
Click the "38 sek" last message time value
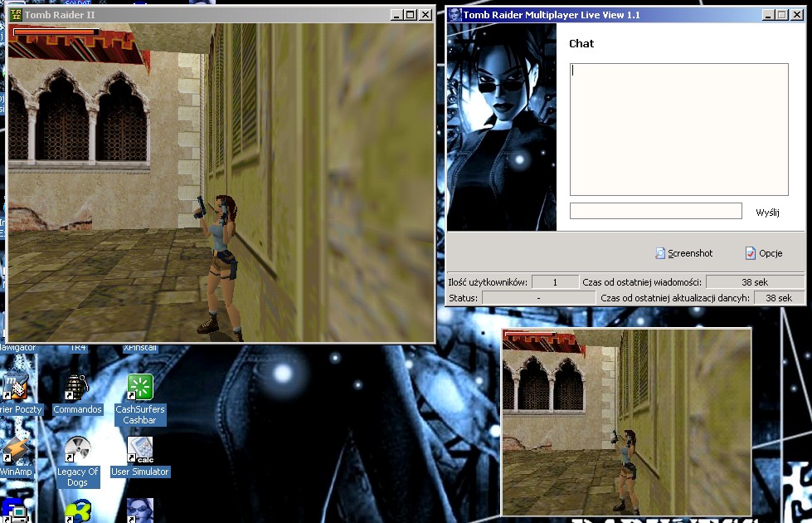[x=755, y=282]
